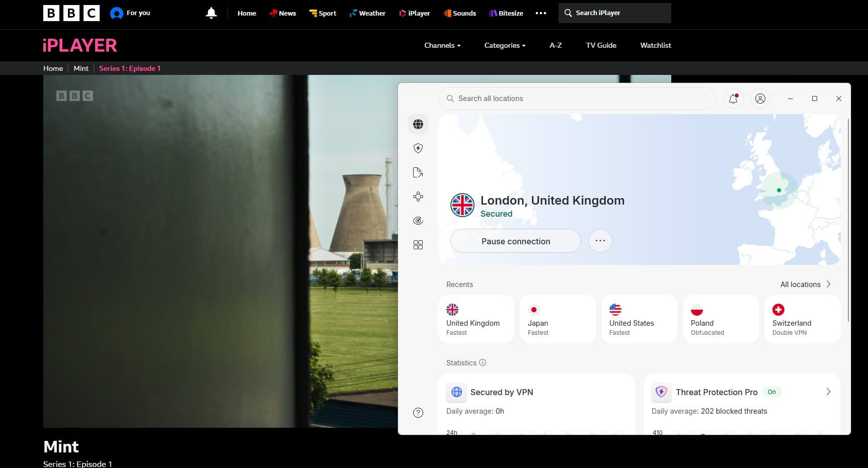Open BBC Sport nav item
The image size is (868, 468).
click(323, 13)
